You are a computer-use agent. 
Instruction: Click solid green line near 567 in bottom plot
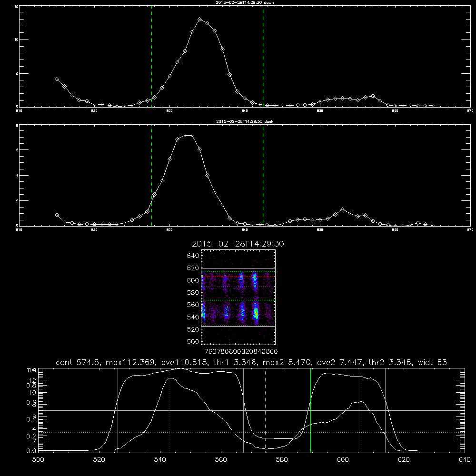coord(243,410)
